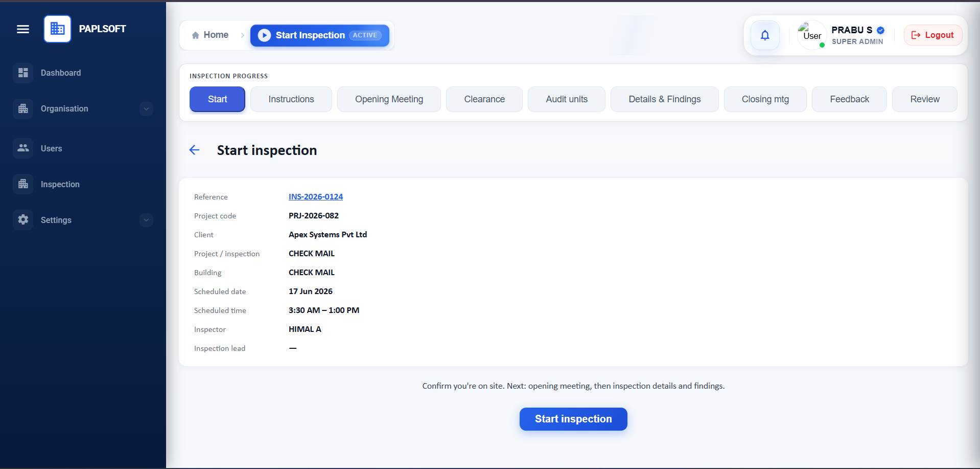
Task: Click the blue verified badge next to PRABU S
Action: 880,30
